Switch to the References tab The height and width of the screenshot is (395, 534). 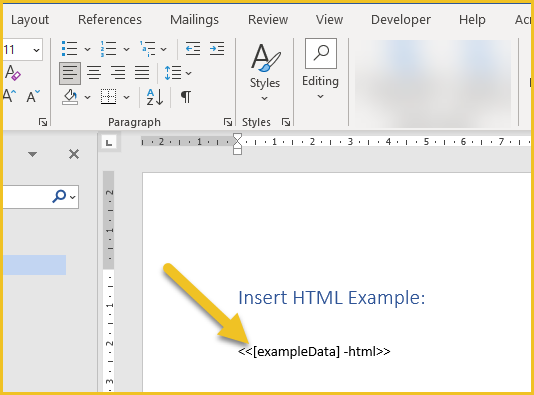pyautogui.click(x=110, y=20)
